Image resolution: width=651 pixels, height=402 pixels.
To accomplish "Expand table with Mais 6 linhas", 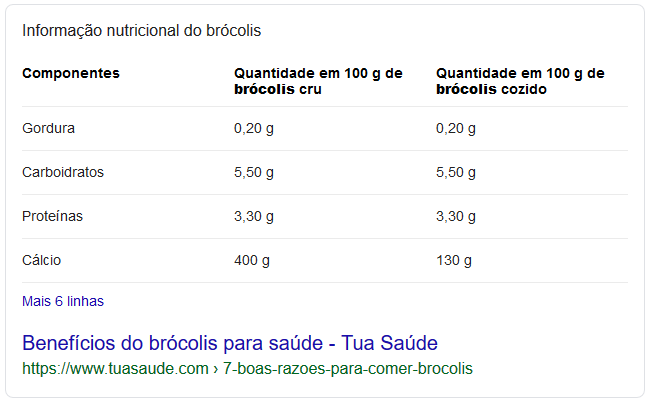I will [x=63, y=301].
